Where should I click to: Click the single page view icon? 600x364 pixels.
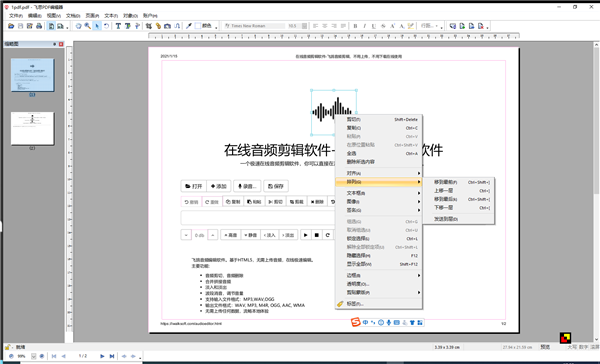pos(51,26)
